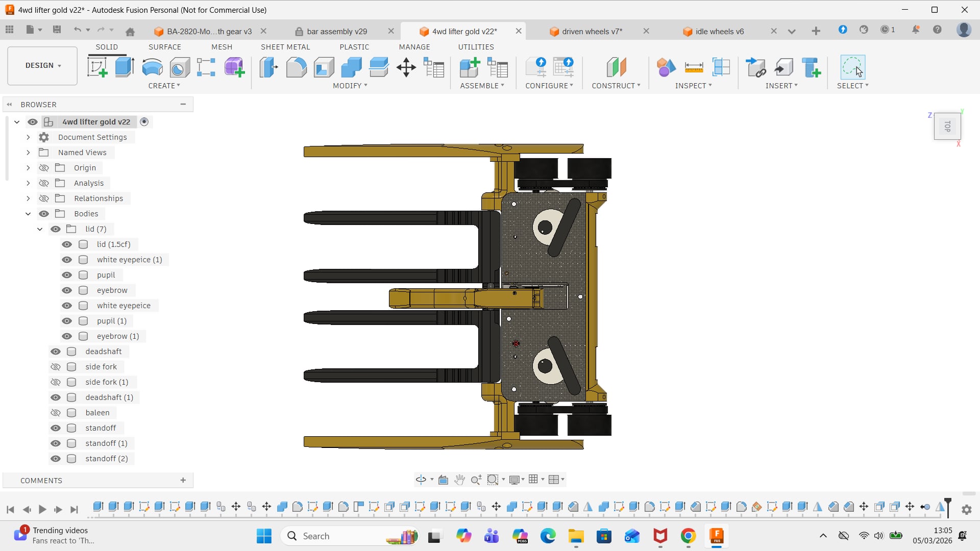Show the hidden baleen body

pos(56,413)
